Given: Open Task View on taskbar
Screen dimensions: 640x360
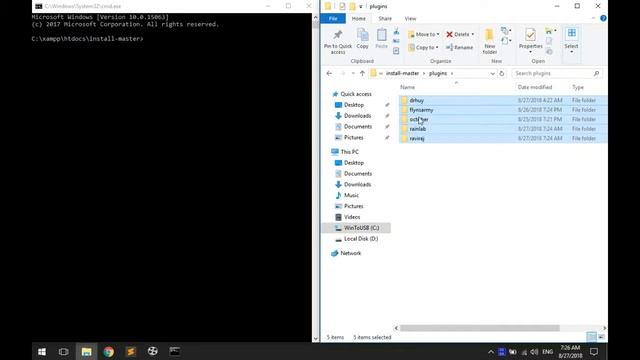Looking at the screenshot, I should 63,351.
